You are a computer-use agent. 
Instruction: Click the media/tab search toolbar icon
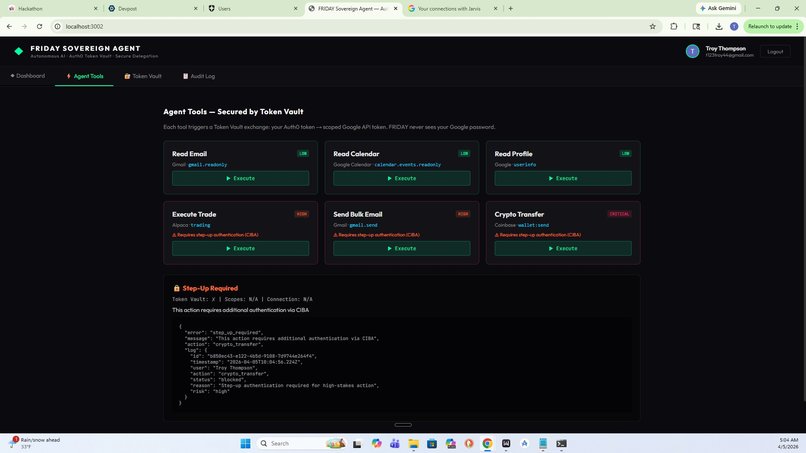pos(696,26)
